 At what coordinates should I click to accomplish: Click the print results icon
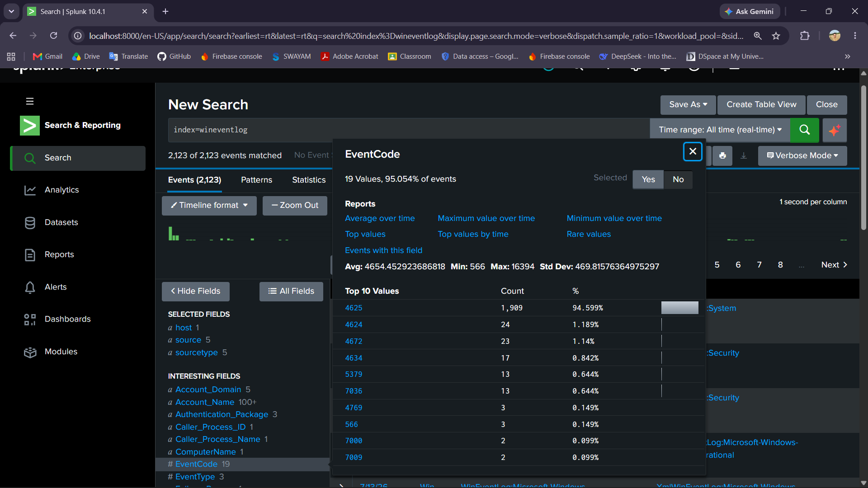[x=722, y=155]
